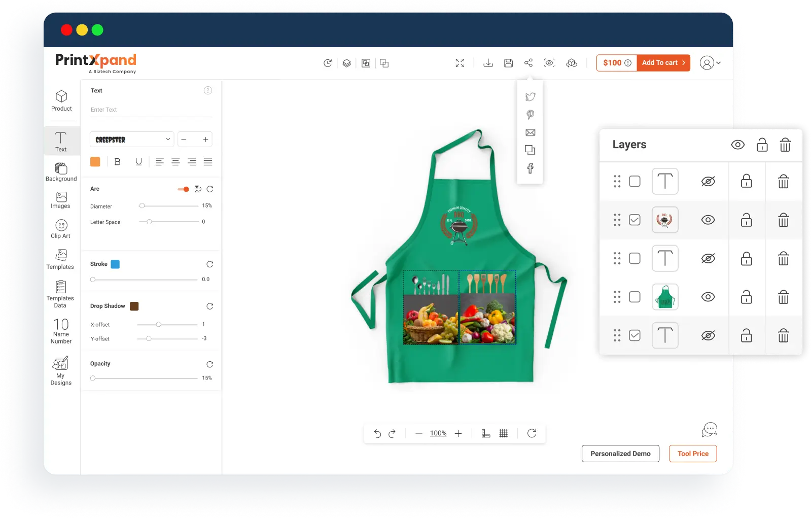Show the first hidden text layer
This screenshot has height=518, width=812.
(x=708, y=181)
